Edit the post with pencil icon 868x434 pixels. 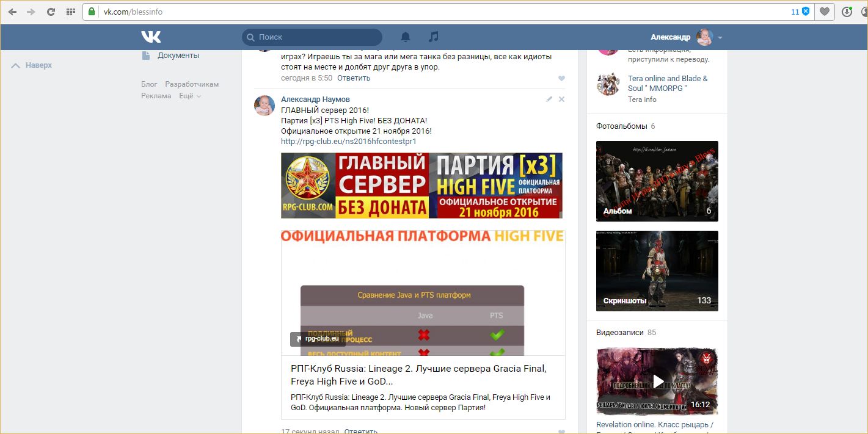pos(549,99)
